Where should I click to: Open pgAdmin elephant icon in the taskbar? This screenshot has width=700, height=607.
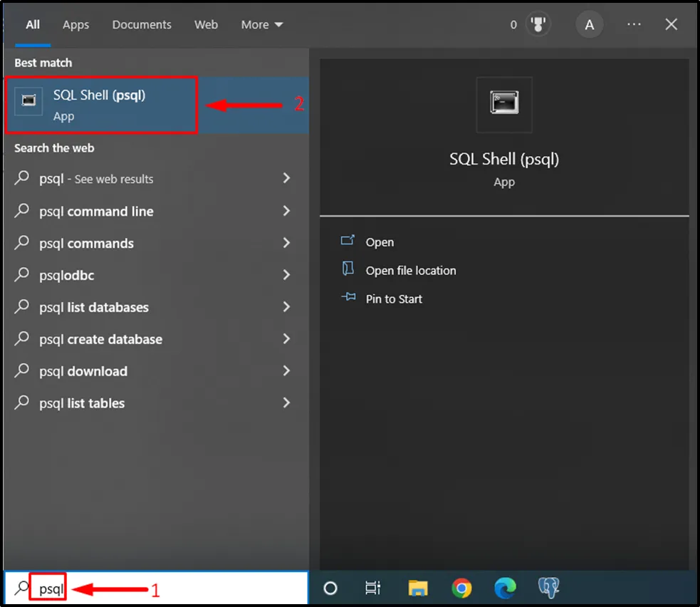coord(548,588)
